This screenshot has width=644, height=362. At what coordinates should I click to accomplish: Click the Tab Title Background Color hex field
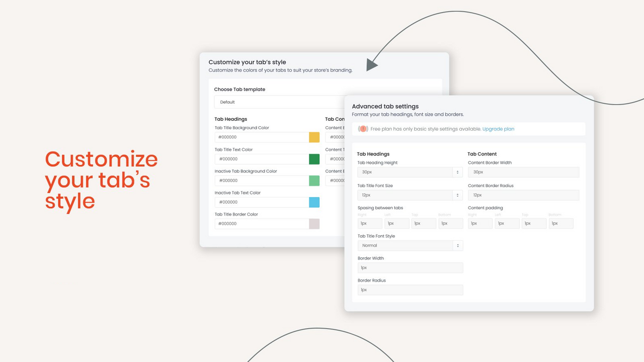(262, 137)
